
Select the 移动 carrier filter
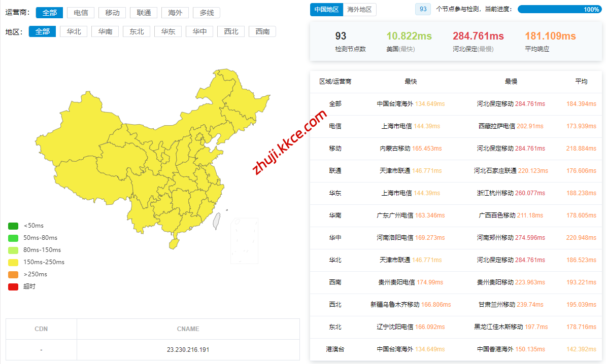[112, 13]
